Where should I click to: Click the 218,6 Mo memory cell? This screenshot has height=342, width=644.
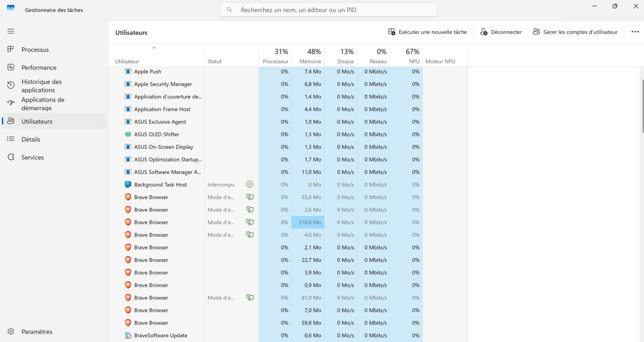click(x=308, y=222)
